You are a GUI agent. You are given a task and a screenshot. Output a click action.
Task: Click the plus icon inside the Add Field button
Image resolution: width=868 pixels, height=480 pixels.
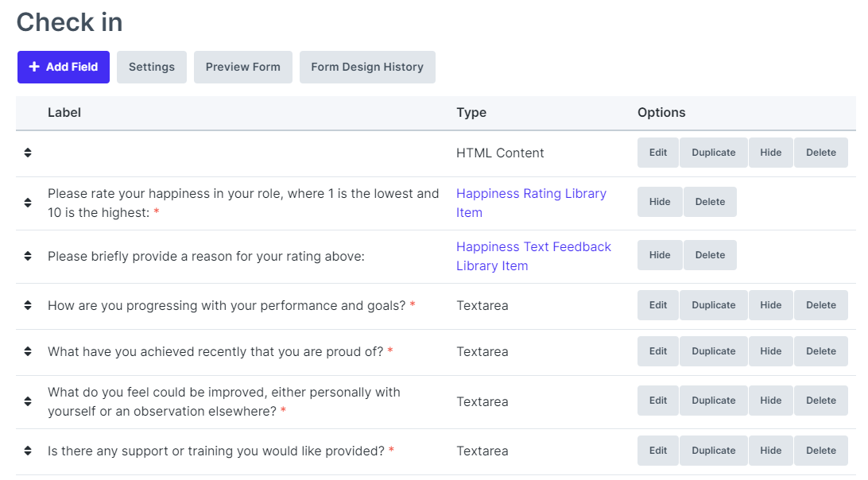[34, 67]
